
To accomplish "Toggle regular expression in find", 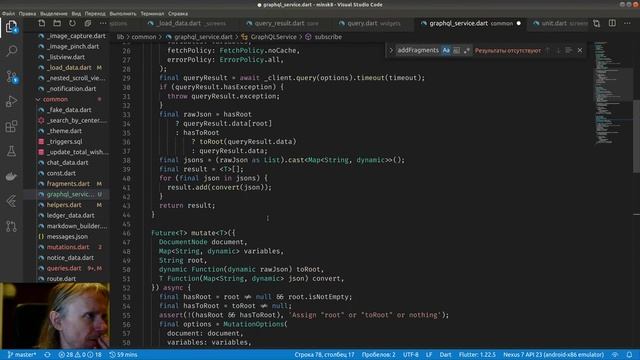I will point(467,50).
